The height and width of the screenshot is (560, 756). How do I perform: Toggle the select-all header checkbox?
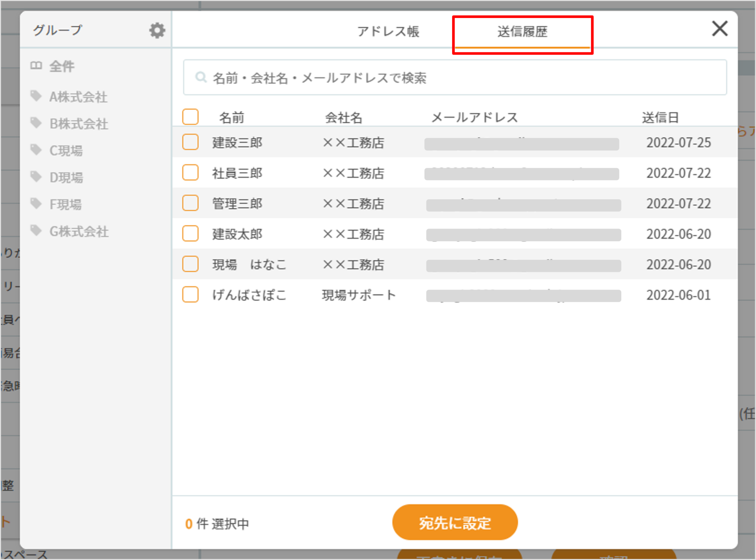pos(190,117)
